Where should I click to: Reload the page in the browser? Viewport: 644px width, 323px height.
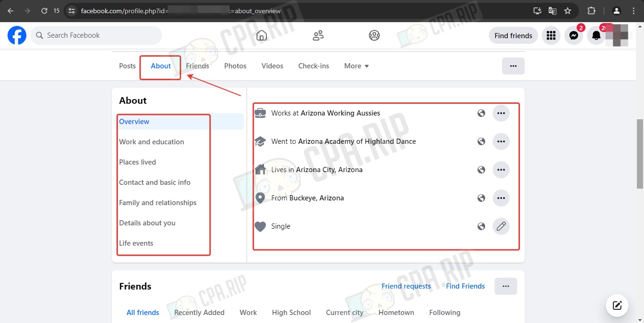(x=44, y=10)
